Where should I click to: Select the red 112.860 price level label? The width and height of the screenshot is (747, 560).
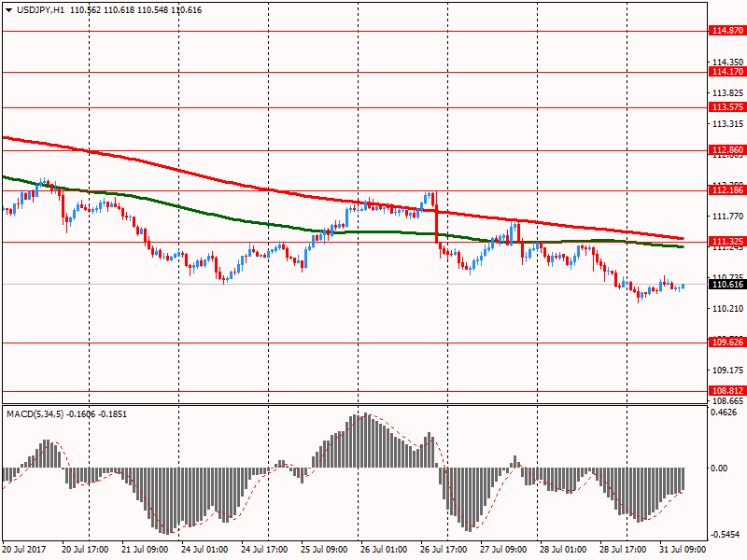coord(727,150)
